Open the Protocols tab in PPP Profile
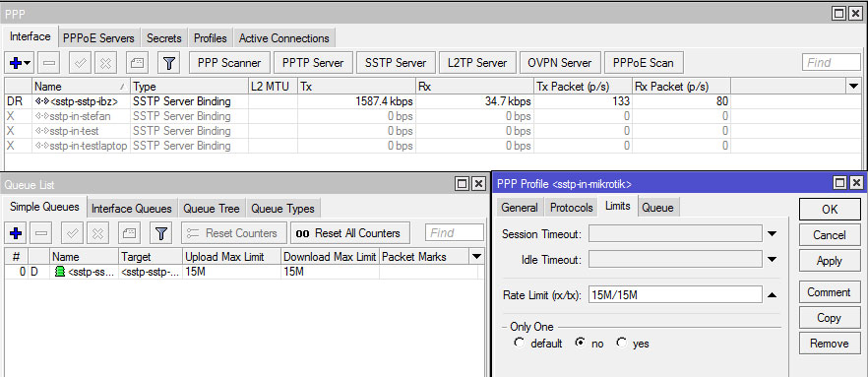868x377 pixels. click(x=571, y=208)
